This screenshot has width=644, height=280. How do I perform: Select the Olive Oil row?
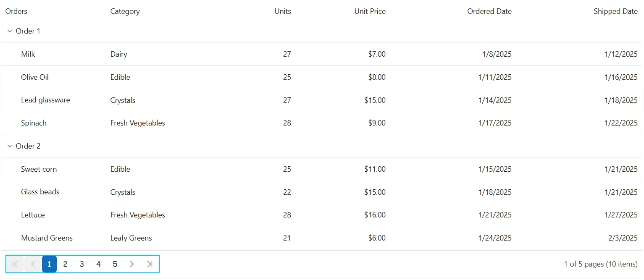321,77
